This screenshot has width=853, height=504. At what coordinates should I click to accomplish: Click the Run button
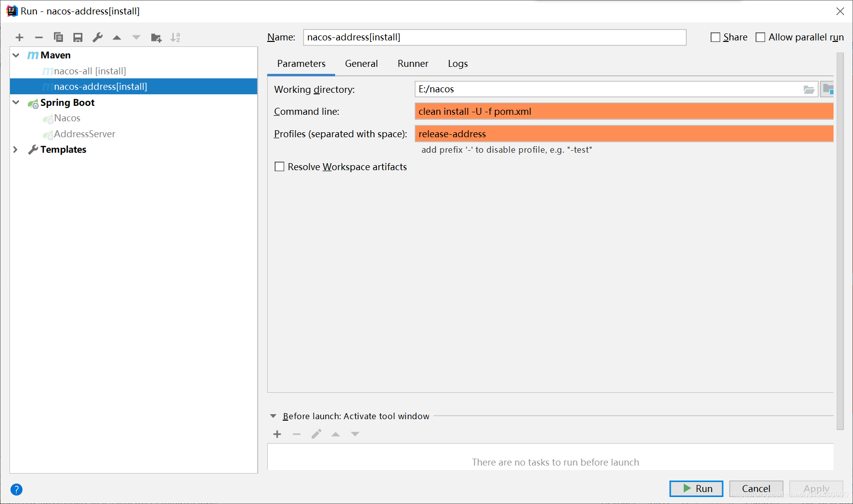(x=696, y=489)
